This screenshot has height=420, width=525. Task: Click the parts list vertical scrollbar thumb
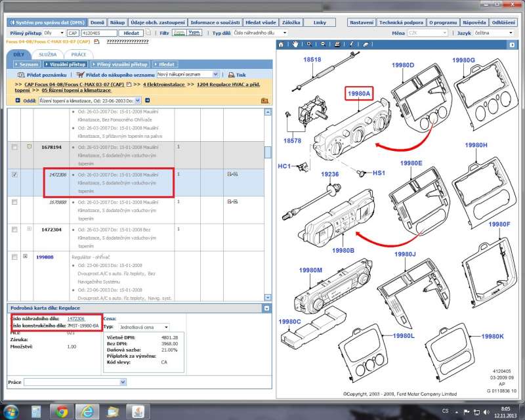point(268,152)
